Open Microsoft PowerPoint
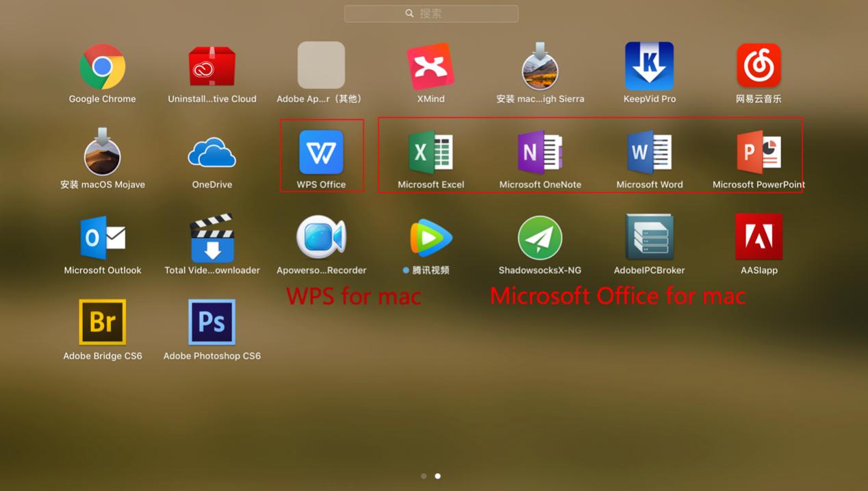 tap(758, 151)
